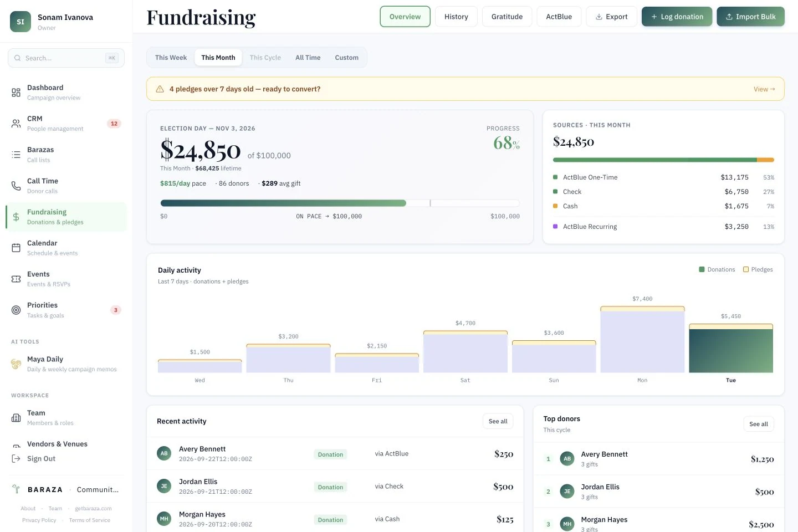Click the purple ActBlue Recurring swatch
Viewport: 798px width, 532px height.
[x=555, y=226]
